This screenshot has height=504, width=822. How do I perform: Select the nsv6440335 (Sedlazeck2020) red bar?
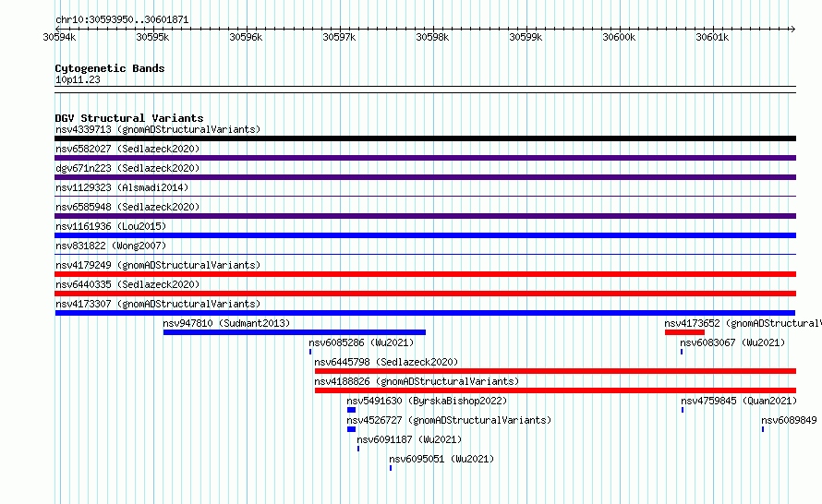(425, 294)
